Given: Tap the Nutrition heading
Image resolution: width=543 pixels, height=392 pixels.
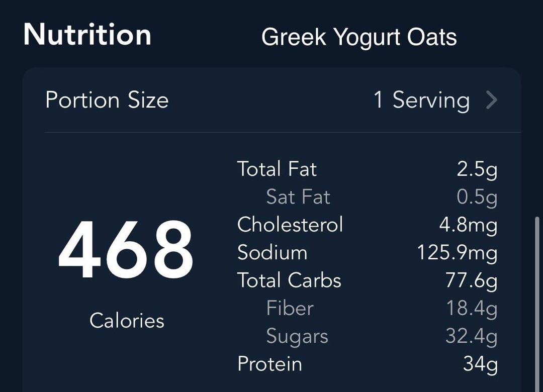Looking at the screenshot, I should (87, 35).
